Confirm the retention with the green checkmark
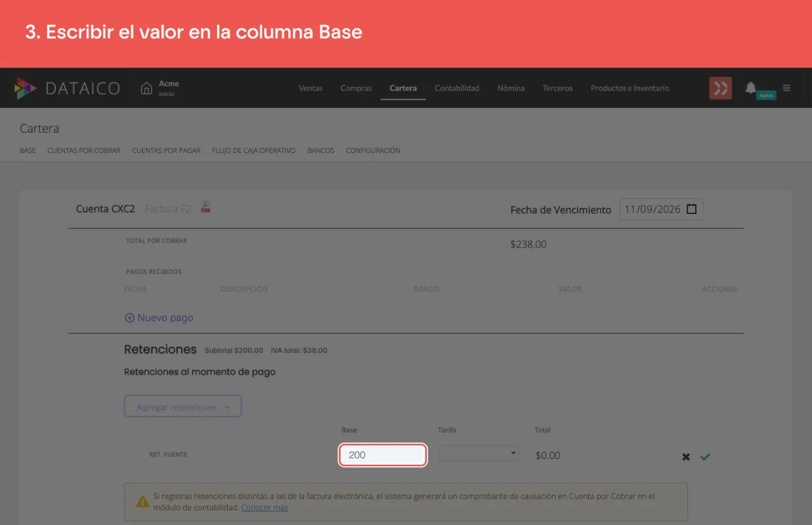Viewport: 812px width, 525px height. (705, 456)
